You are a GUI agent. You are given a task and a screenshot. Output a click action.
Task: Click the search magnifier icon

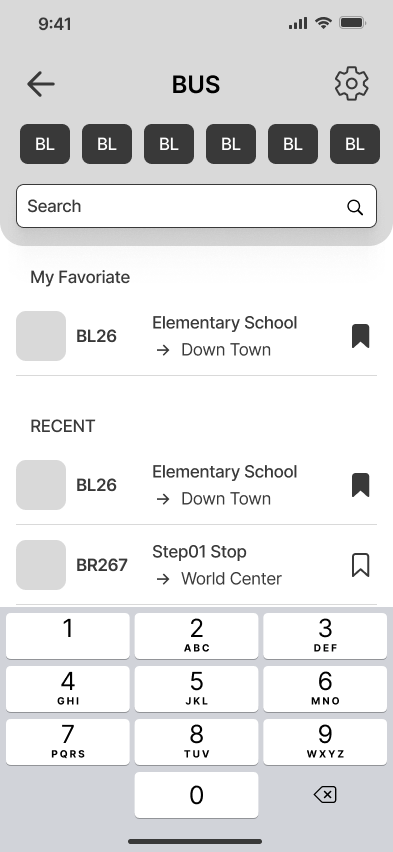(355, 207)
